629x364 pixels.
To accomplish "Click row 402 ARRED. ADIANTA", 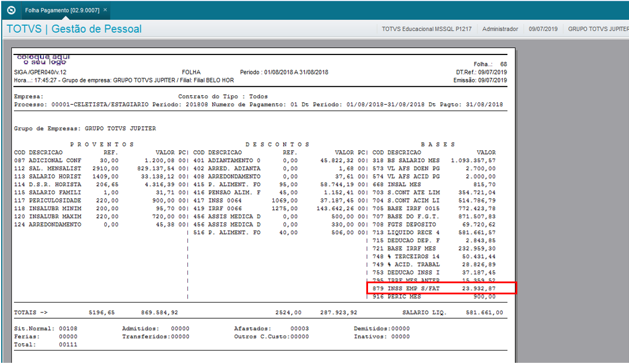I will click(x=280, y=169).
